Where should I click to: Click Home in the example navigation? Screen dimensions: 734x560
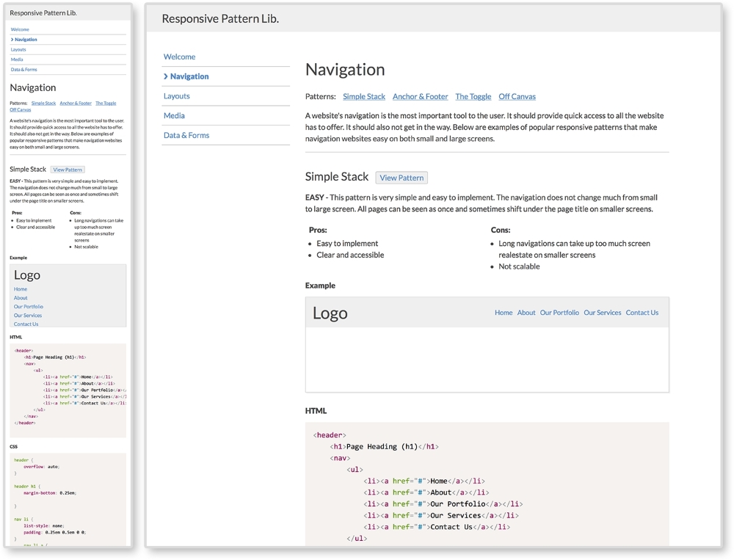504,313
